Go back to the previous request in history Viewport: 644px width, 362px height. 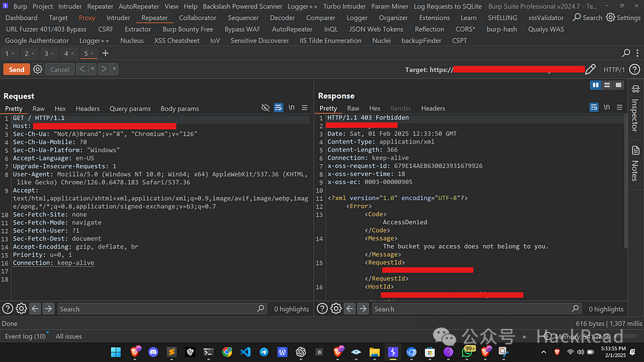(82, 69)
